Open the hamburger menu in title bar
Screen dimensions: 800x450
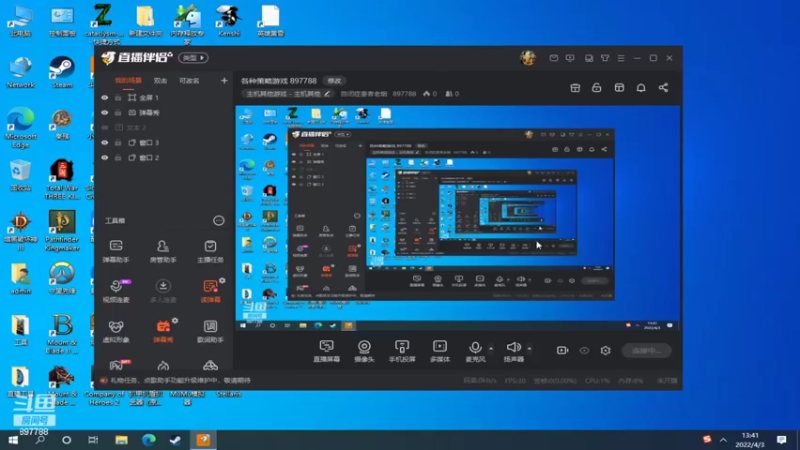[621, 58]
